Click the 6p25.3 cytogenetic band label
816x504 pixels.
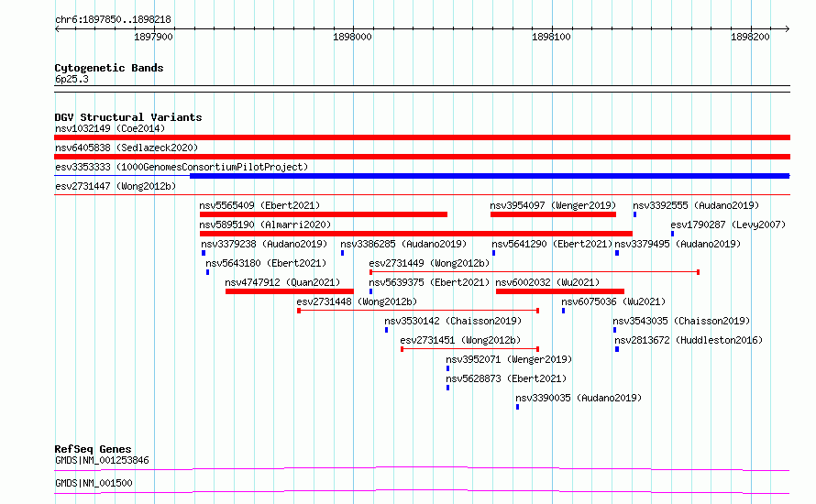(x=72, y=79)
